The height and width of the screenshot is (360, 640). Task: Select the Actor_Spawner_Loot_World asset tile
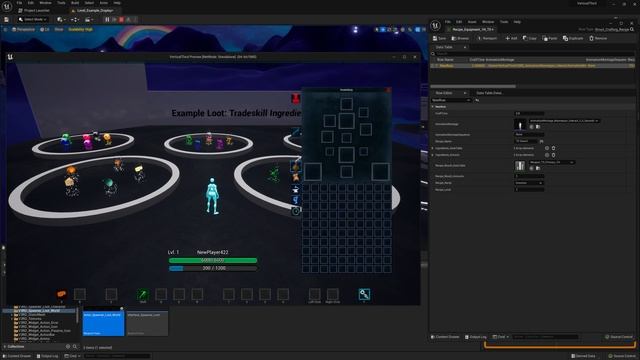tap(103, 322)
